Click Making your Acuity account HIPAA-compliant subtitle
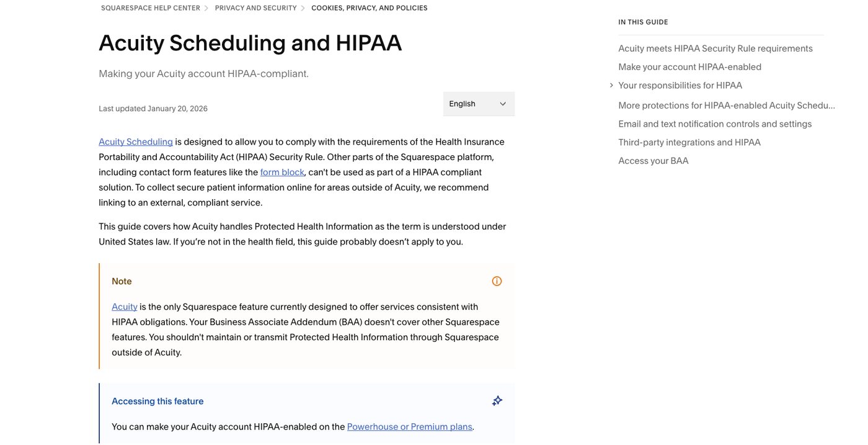The width and height of the screenshot is (868, 445). [203, 74]
